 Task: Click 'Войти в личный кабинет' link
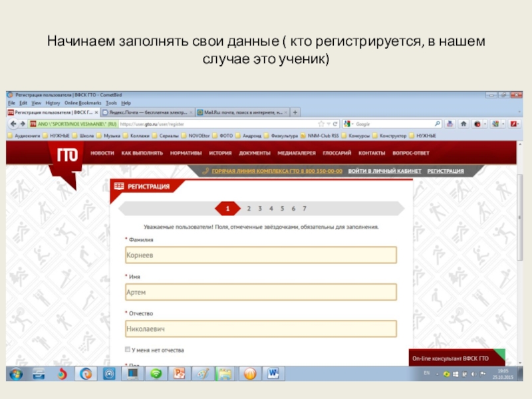[x=384, y=171]
